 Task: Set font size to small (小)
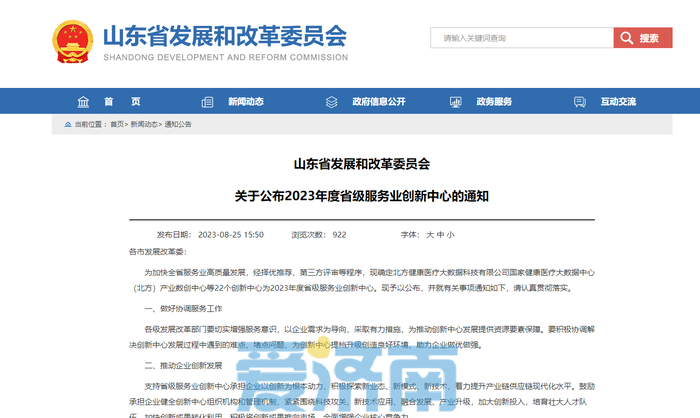[451, 234]
